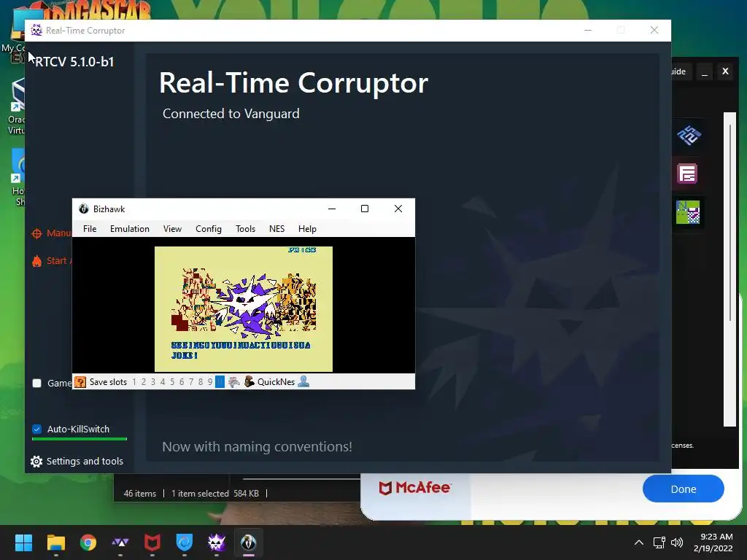The width and height of the screenshot is (747, 560).
Task: Open the Bizhawk NES menu
Action: [276, 229]
